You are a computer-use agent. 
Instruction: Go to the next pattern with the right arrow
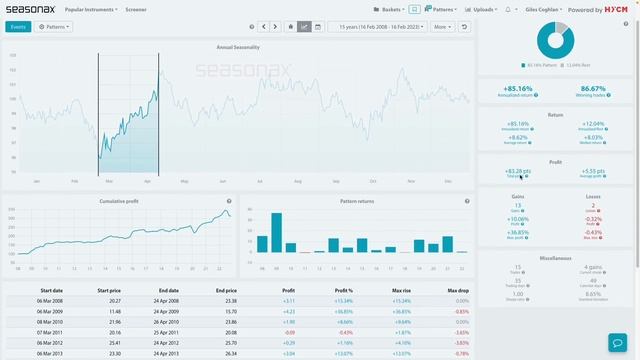tap(275, 27)
